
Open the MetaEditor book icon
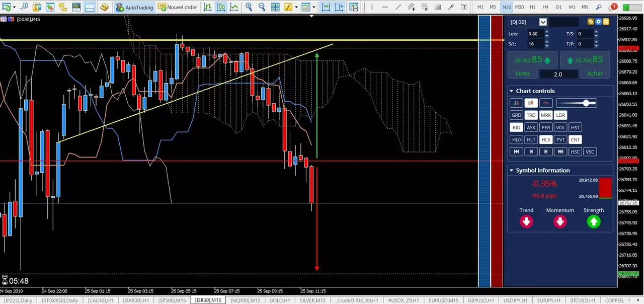point(104,7)
